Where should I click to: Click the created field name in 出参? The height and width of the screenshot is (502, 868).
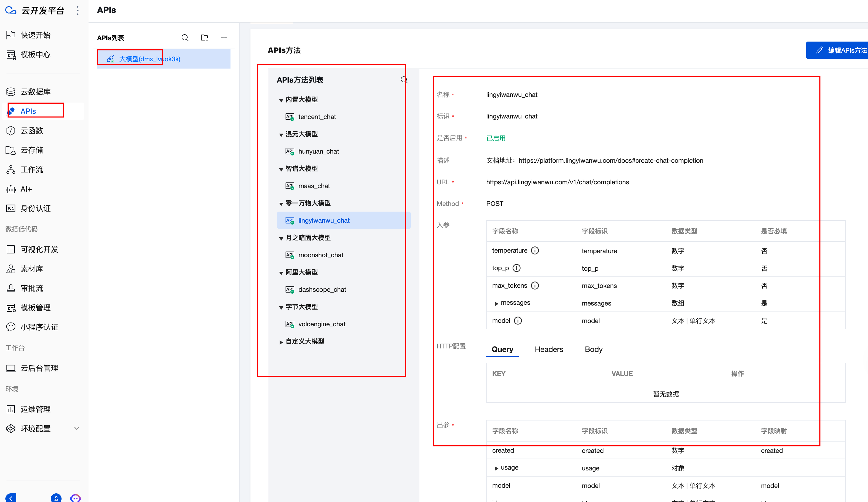pyautogui.click(x=503, y=450)
